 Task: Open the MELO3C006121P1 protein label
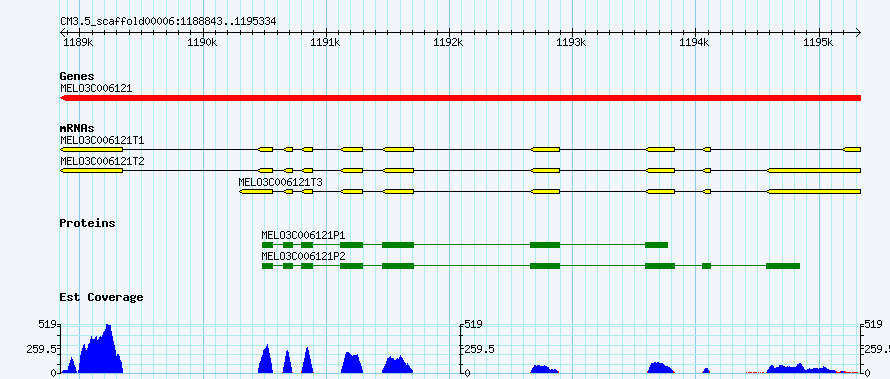[303, 234]
